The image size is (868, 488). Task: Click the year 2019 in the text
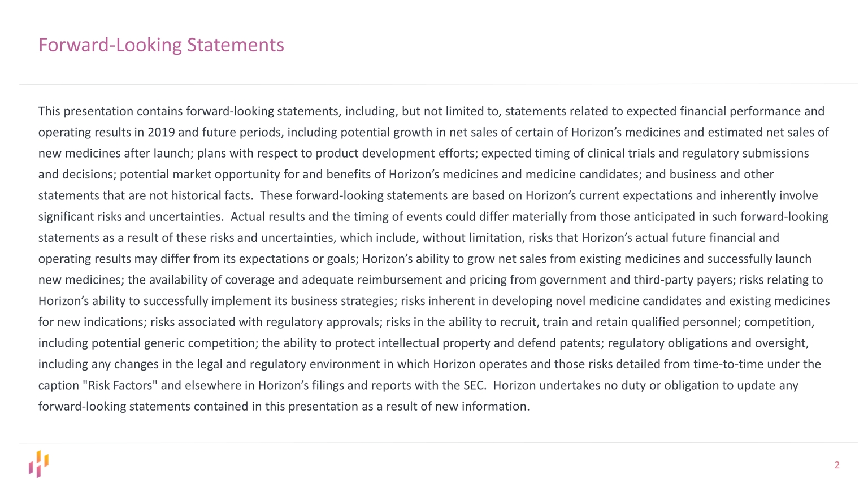click(161, 132)
